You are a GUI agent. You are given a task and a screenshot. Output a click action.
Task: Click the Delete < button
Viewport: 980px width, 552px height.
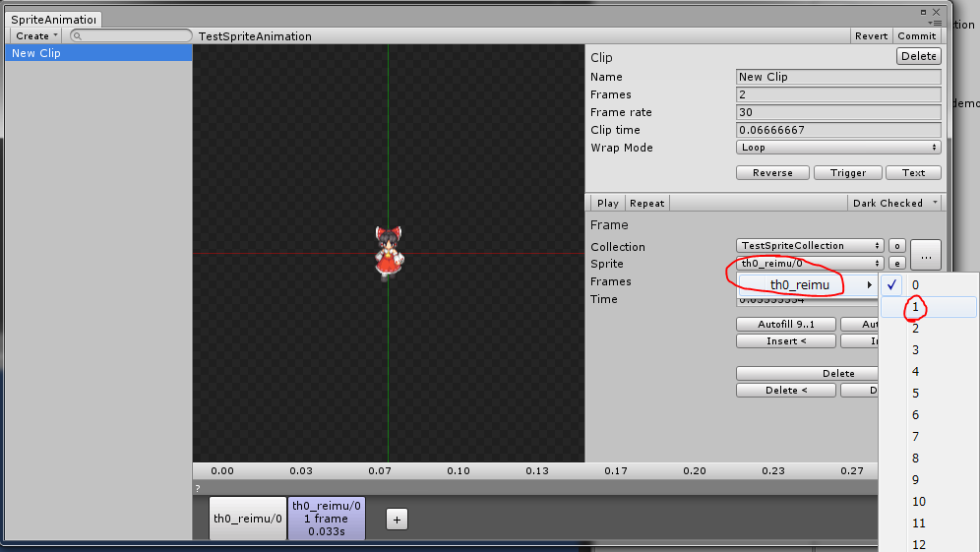(x=785, y=390)
